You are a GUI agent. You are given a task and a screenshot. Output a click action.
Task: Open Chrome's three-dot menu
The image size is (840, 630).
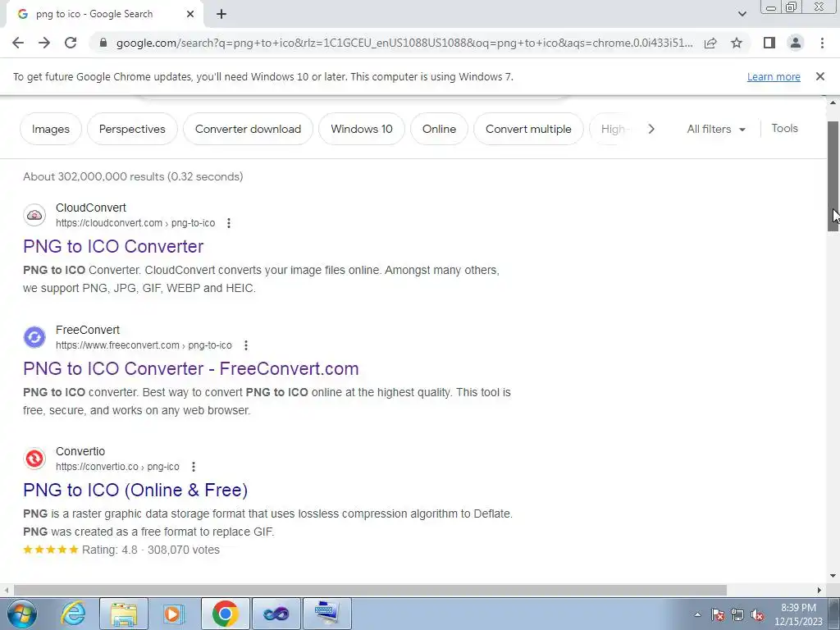point(822,43)
